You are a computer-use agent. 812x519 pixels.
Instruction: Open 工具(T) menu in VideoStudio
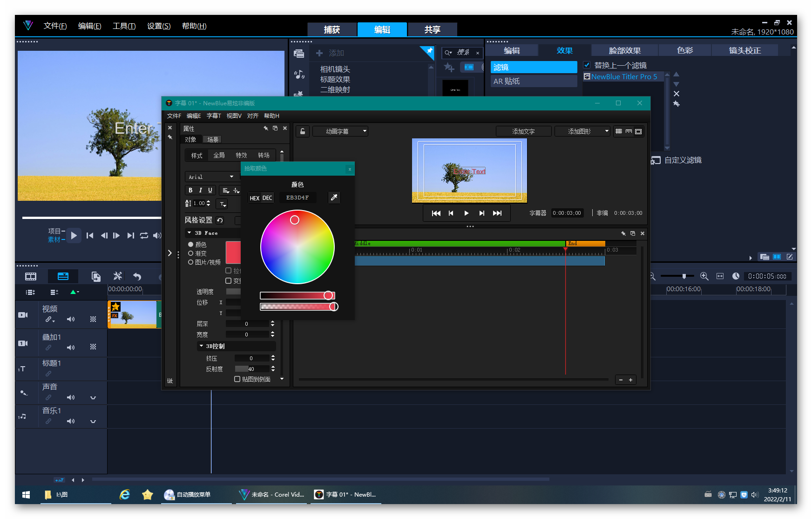[x=124, y=26]
